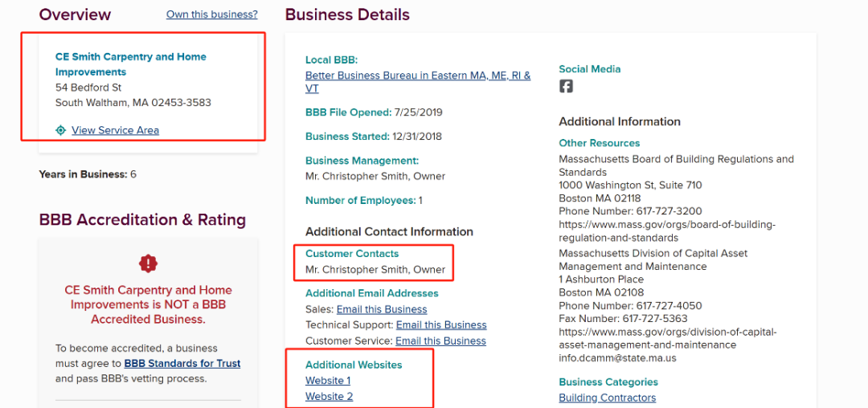Viewport: 868px width, 408px height.
Task: Open the 'Own this business?' link
Action: click(x=212, y=14)
